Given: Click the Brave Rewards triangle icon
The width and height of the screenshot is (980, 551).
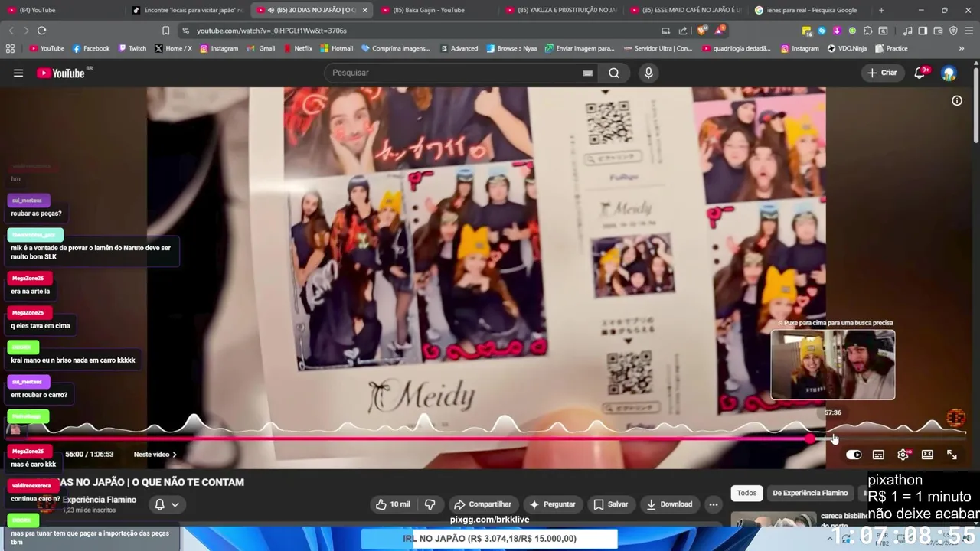Looking at the screenshot, I should (720, 31).
